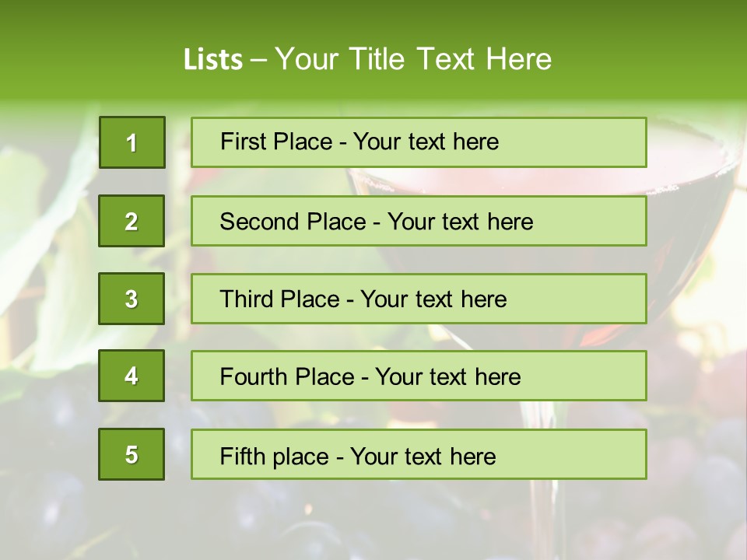This screenshot has height=560, width=747.
Task: Click the bold word Lists in title
Action: 213,60
